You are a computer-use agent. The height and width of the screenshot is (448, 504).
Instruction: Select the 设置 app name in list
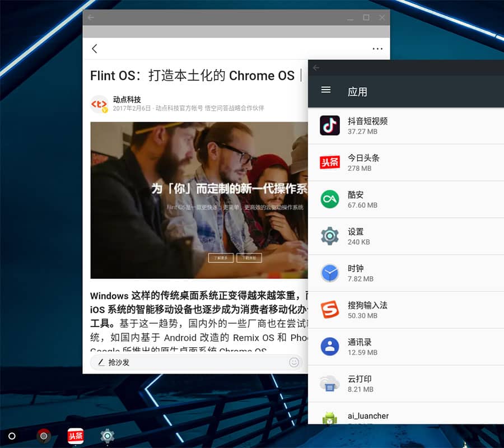pos(356,232)
